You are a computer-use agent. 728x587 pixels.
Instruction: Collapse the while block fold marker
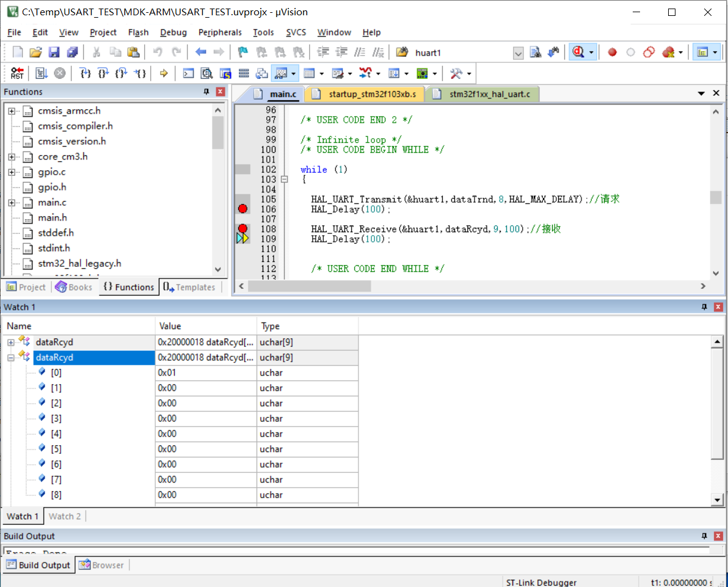(x=284, y=179)
